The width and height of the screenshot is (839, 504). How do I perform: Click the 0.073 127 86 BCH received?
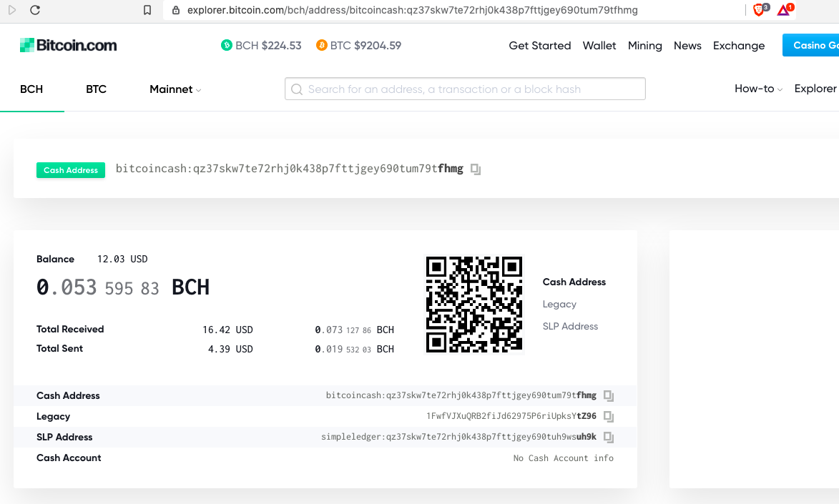pos(354,330)
